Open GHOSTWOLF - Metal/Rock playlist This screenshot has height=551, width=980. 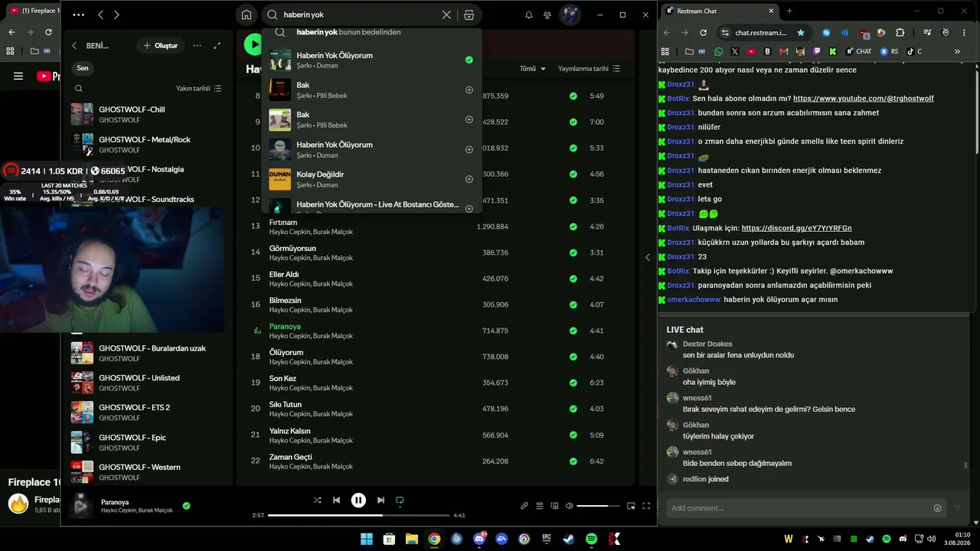coord(147,145)
